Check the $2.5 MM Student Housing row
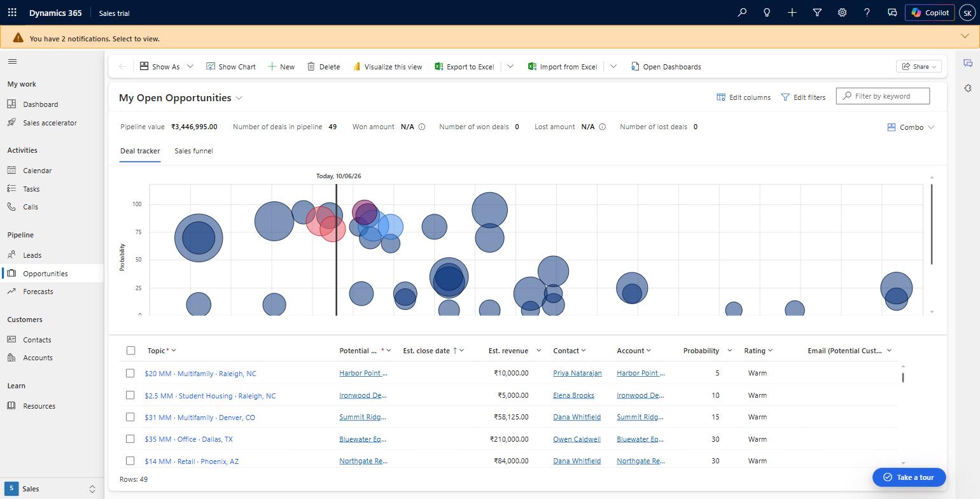 pyautogui.click(x=130, y=395)
